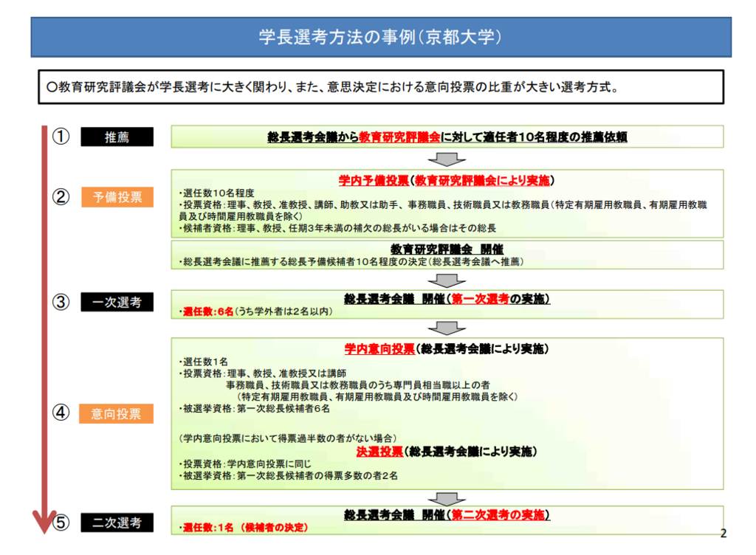This screenshot has width=756, height=555.
Task: Click the line ・選任数10名程度
Action: (216, 193)
